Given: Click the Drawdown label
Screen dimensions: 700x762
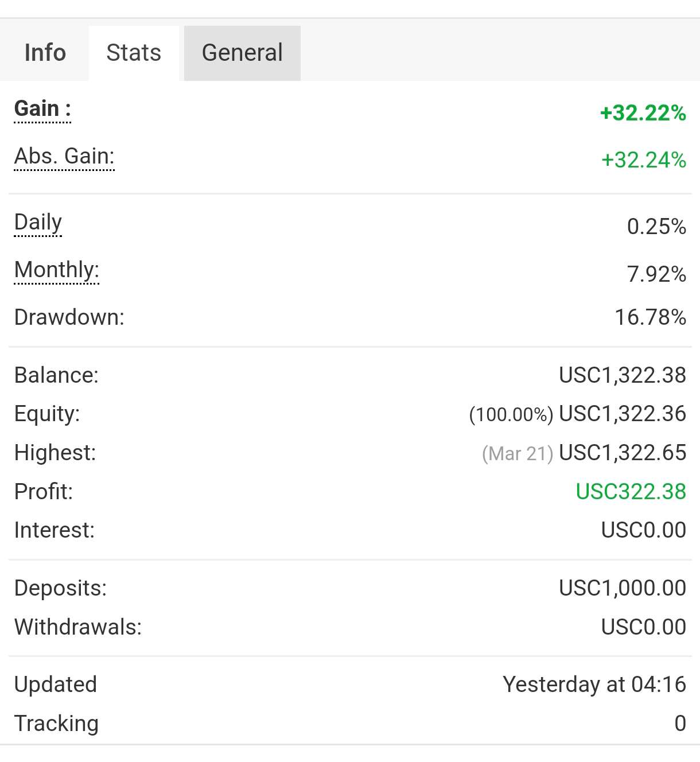Looking at the screenshot, I should coord(69,317).
